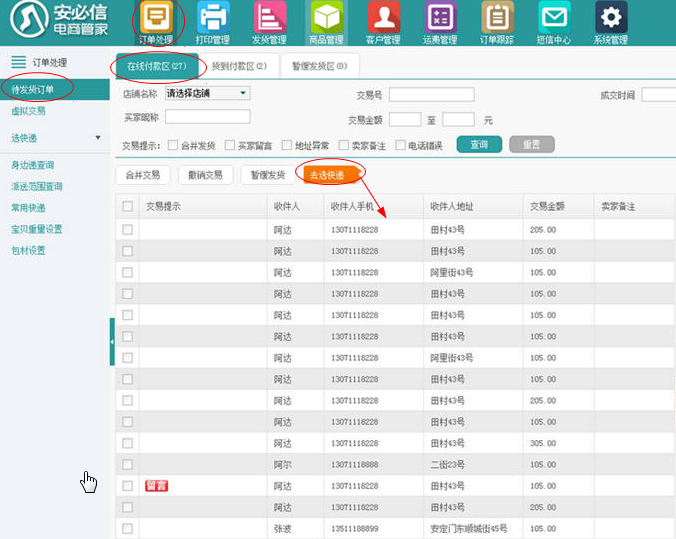
Task: Click the 收件人 column header
Action: [287, 207]
